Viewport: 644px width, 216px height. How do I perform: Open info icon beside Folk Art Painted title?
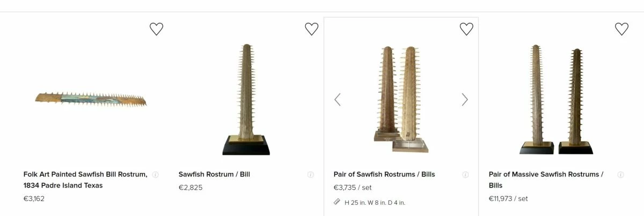point(156,175)
